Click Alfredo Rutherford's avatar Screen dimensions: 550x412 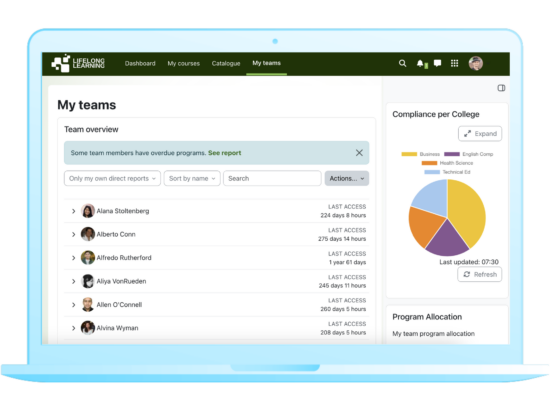click(x=88, y=258)
